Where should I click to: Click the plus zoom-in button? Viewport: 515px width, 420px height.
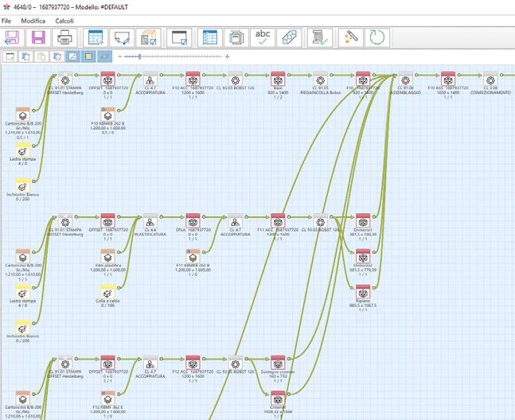click(x=228, y=56)
